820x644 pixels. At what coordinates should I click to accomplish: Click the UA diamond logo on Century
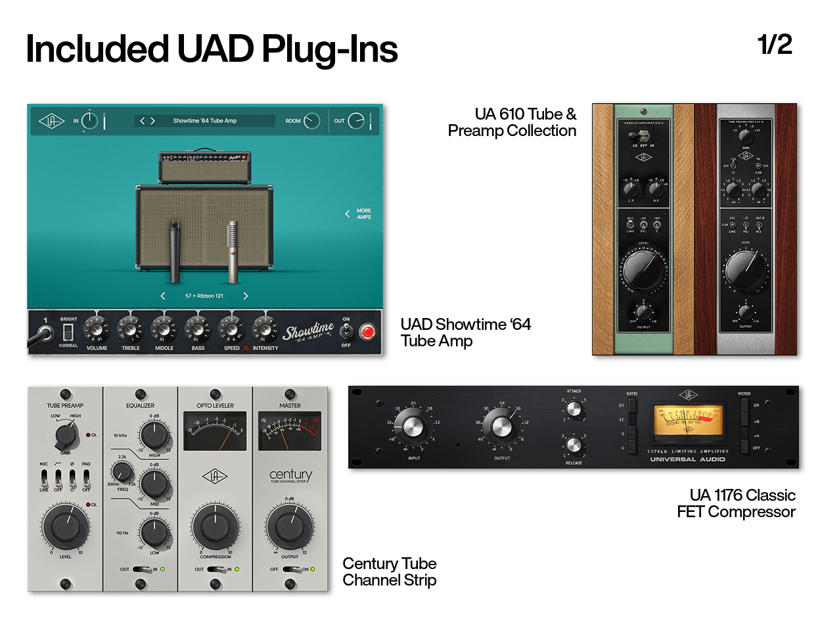pos(215,476)
